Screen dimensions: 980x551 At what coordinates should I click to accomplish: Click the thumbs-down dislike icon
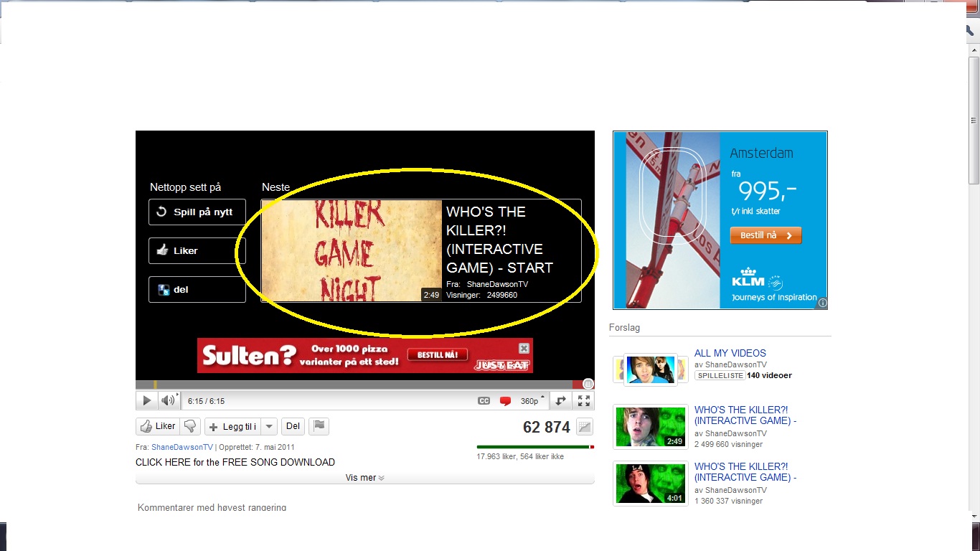tap(190, 426)
